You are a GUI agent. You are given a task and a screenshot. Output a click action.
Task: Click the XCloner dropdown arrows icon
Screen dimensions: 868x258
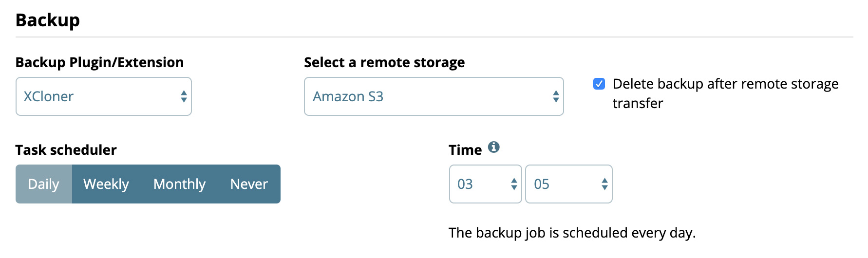[x=184, y=96]
